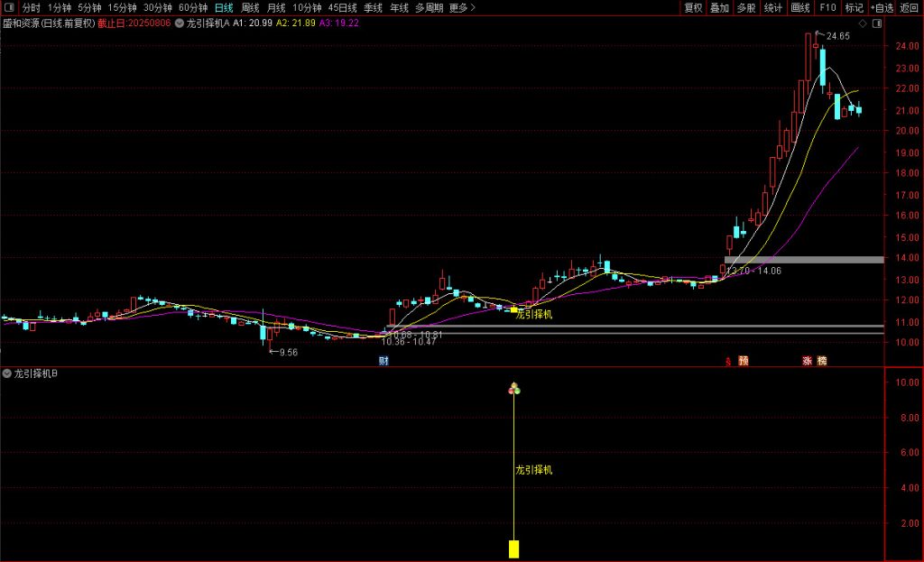This screenshot has height=562, width=924.
Task: Click the panel layout icon at top-left
Action: [x=8, y=7]
